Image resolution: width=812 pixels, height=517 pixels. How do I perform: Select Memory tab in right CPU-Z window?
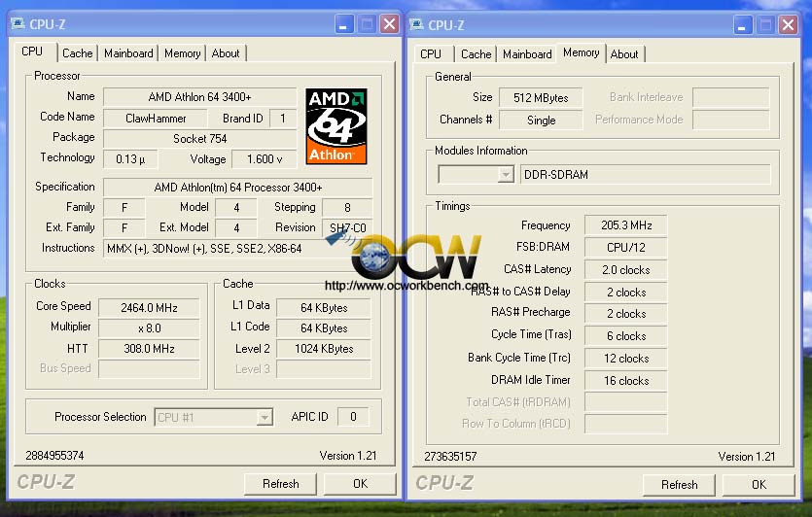coord(581,52)
